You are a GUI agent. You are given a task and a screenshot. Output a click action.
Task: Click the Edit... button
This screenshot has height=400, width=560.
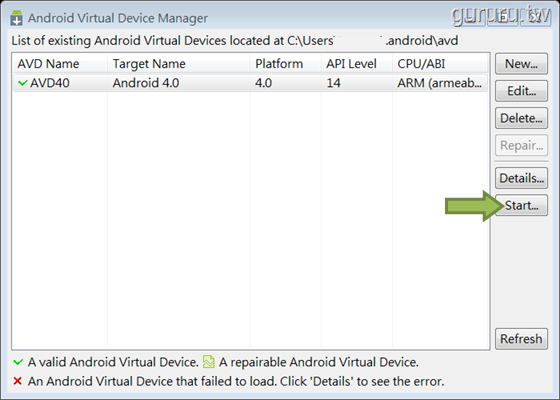521,91
